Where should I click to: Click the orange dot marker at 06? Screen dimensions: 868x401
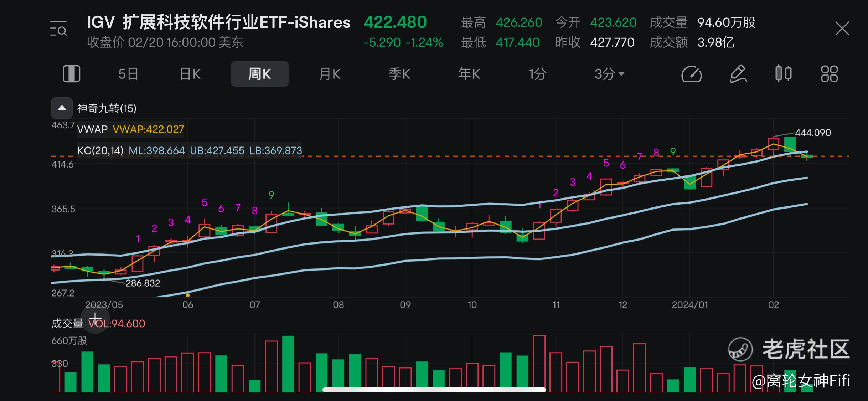(188, 295)
